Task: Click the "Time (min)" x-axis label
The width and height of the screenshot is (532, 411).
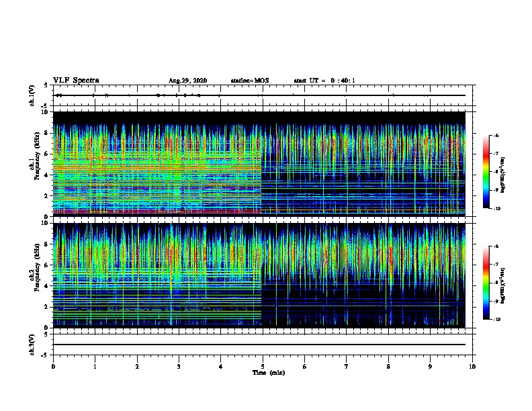Action: coord(269,373)
